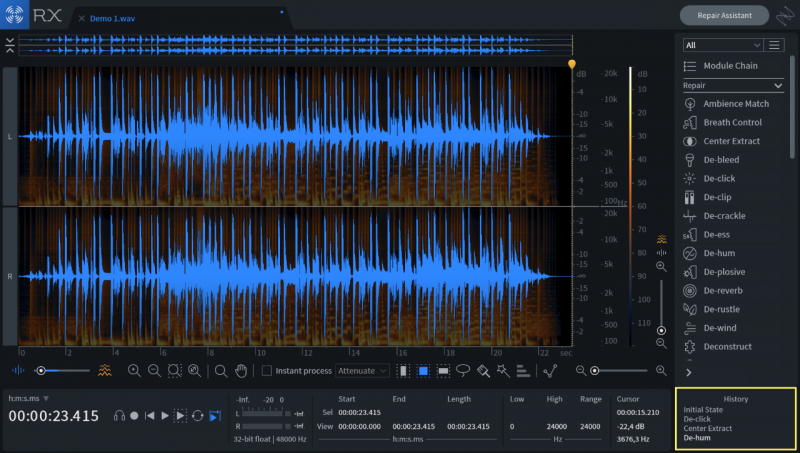
Task: Select the Harmonics selection tool
Action: click(523, 371)
